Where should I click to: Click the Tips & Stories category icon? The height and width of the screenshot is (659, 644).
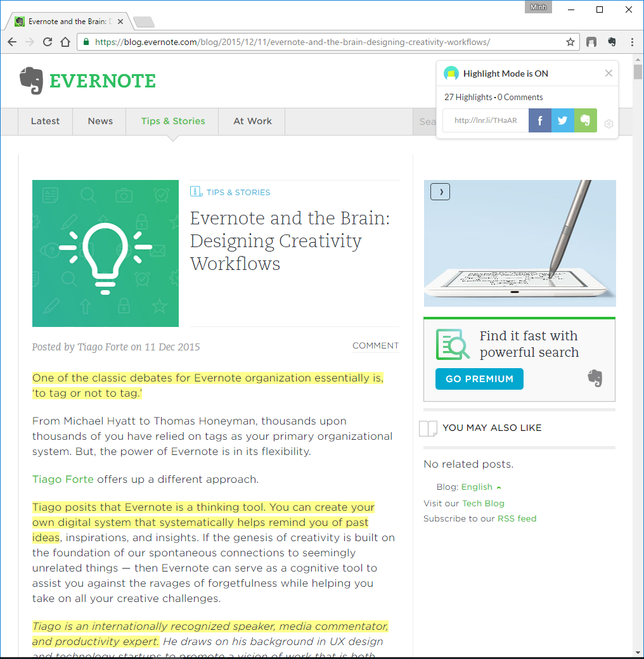pos(196,191)
